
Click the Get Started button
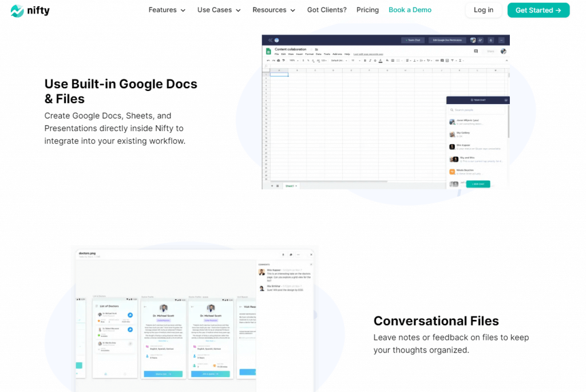(x=538, y=10)
